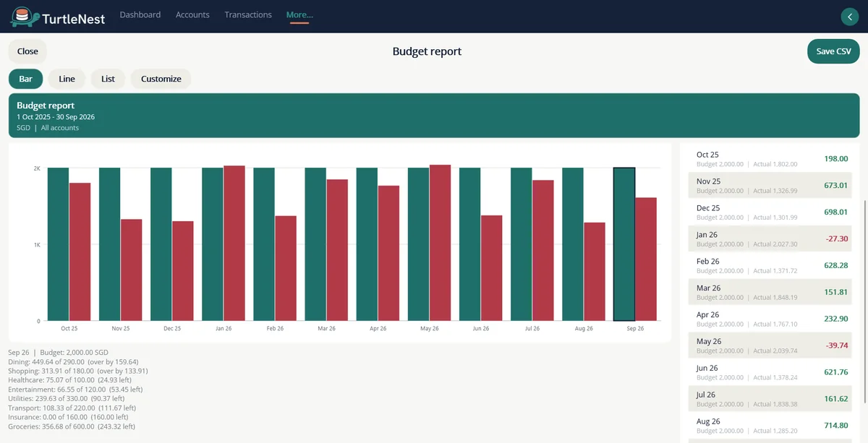Click the Transport 108.33 of 220.00 line
Viewport: 868px width, 443px height.
[x=71, y=408]
